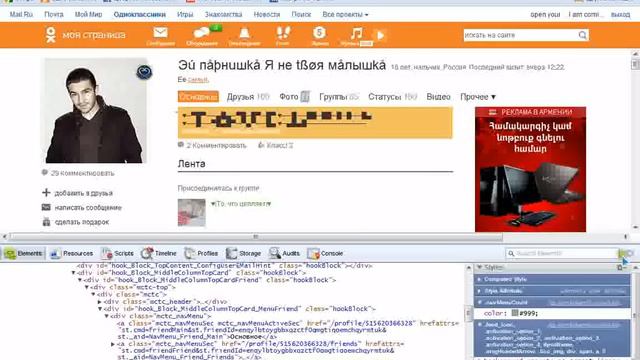Collapse the hook_Block_MiddleColumnTopCardFriend div node
Screen dimensions: 640x360
pos(80,280)
